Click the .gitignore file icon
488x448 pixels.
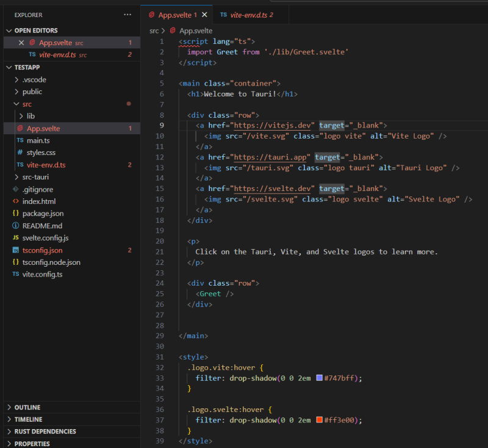click(x=16, y=189)
